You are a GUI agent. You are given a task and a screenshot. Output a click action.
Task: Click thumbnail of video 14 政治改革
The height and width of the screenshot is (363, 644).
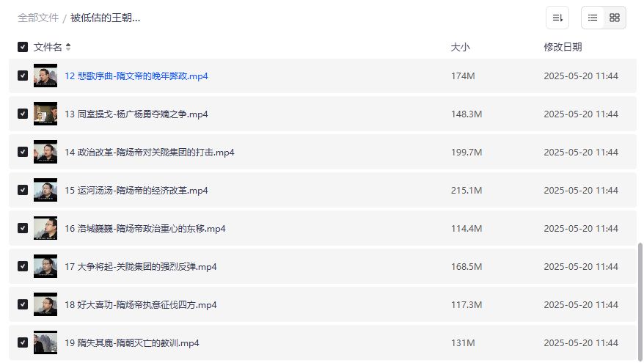[x=45, y=152]
